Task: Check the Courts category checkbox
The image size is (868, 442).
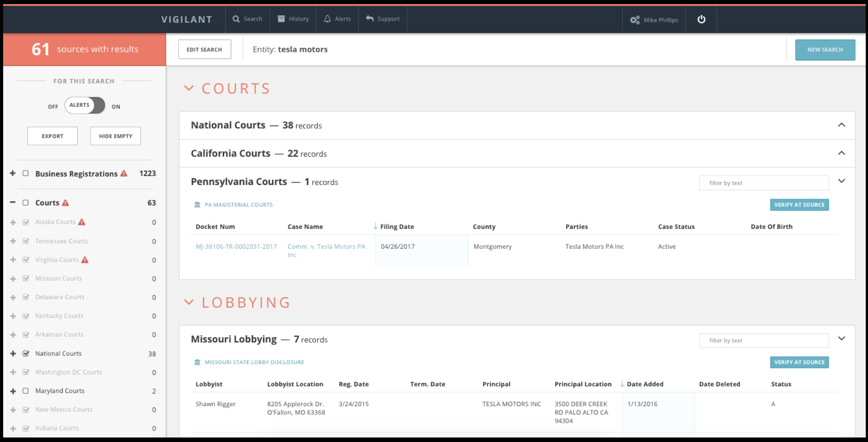Action: (26, 203)
